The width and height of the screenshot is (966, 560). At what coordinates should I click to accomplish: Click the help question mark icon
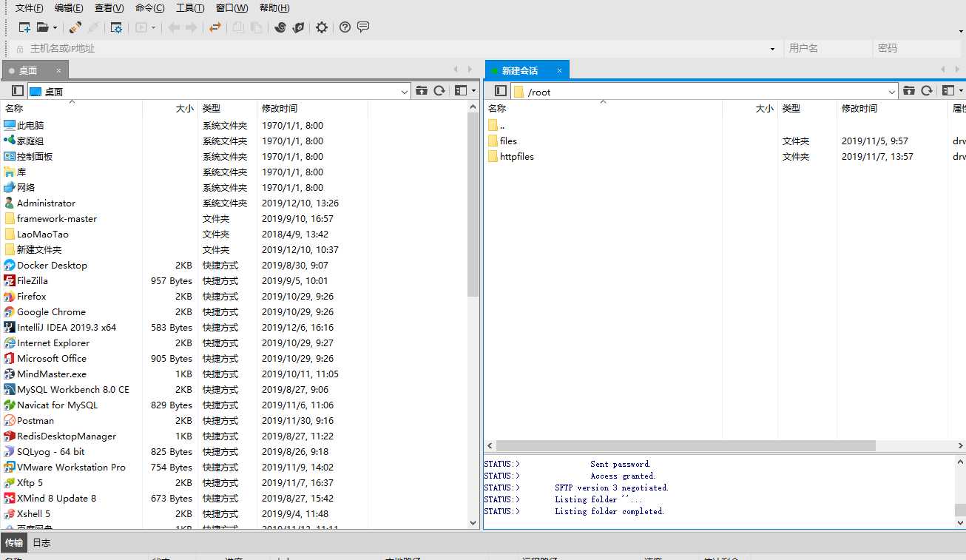(x=345, y=27)
